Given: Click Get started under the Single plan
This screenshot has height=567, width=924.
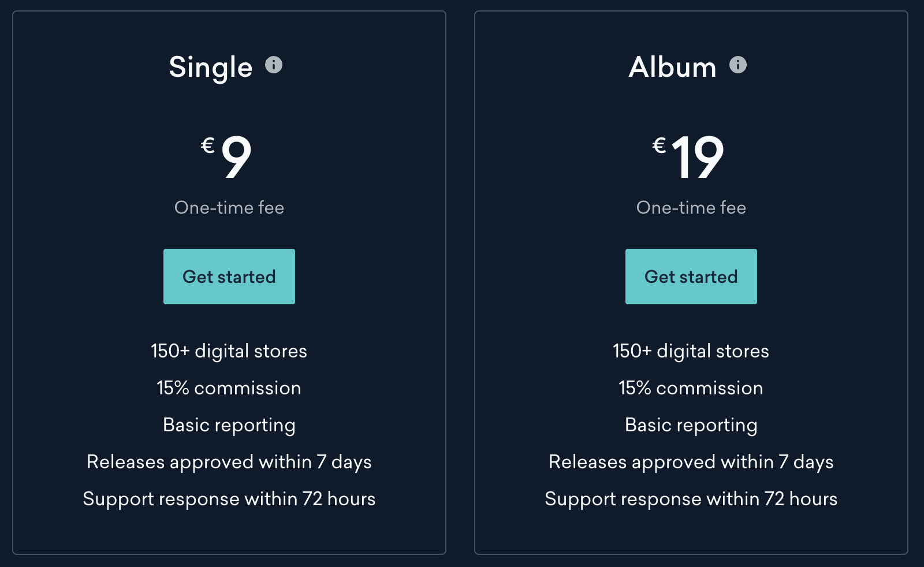Looking at the screenshot, I should (229, 277).
